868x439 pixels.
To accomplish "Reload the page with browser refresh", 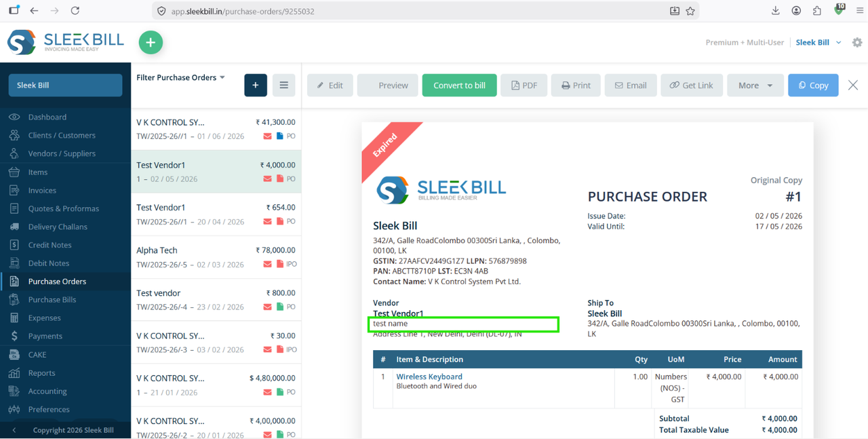I will [75, 11].
